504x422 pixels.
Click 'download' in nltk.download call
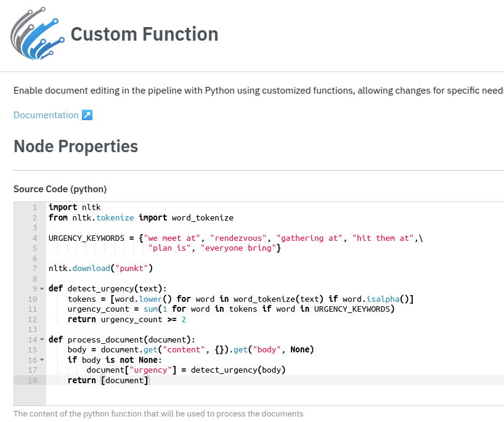point(91,269)
